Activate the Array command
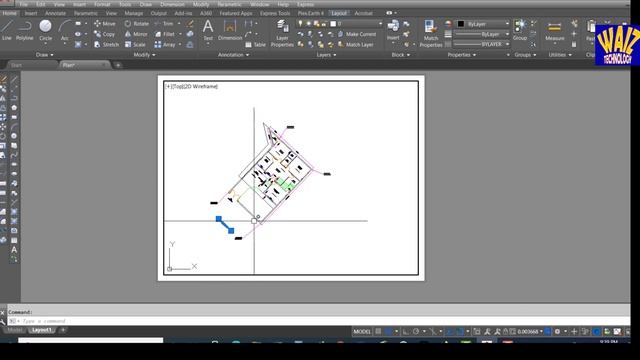 165,44
